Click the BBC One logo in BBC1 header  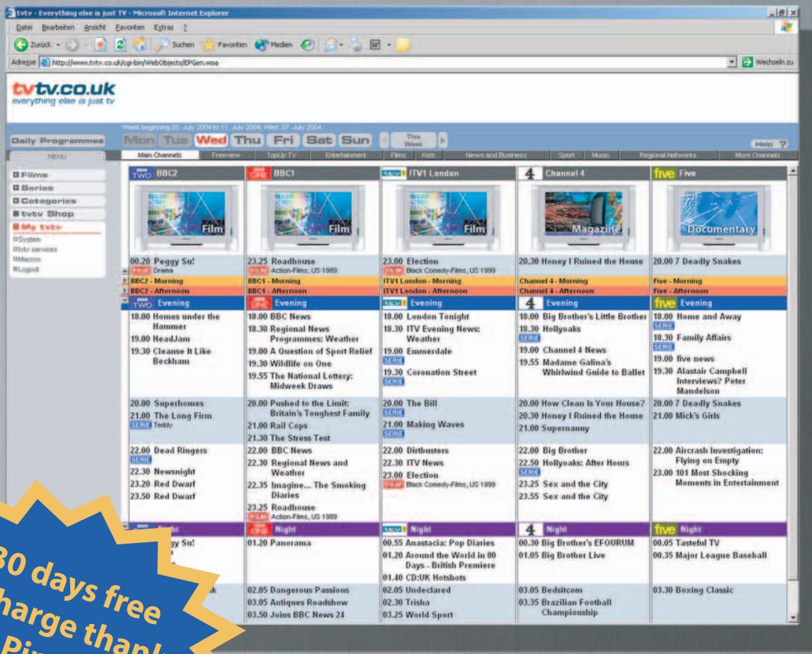pos(258,174)
